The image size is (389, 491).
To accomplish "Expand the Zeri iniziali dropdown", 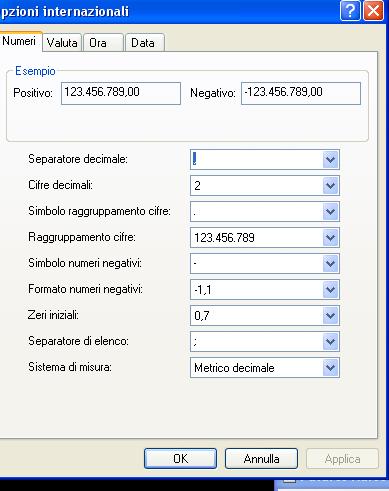I will [330, 315].
